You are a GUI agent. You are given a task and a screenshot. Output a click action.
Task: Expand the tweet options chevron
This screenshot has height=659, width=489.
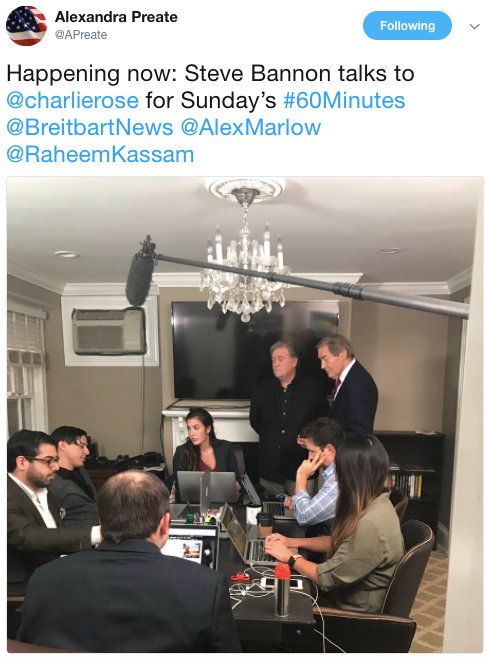474,26
